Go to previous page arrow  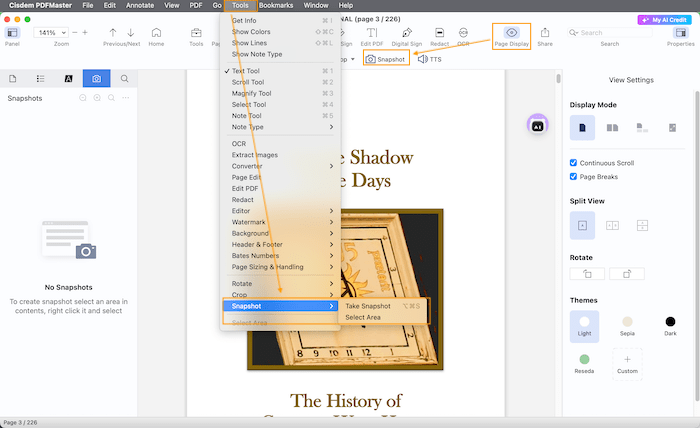coord(113,33)
